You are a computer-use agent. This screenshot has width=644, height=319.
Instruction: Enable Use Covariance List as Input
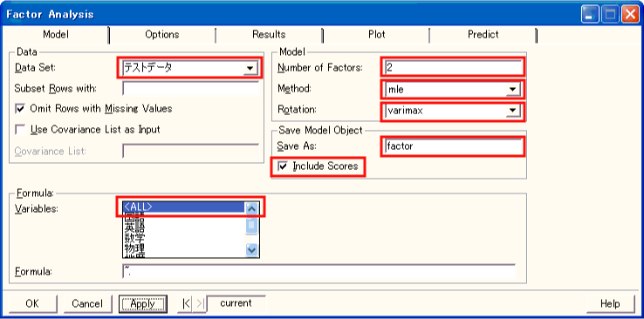click(20, 130)
